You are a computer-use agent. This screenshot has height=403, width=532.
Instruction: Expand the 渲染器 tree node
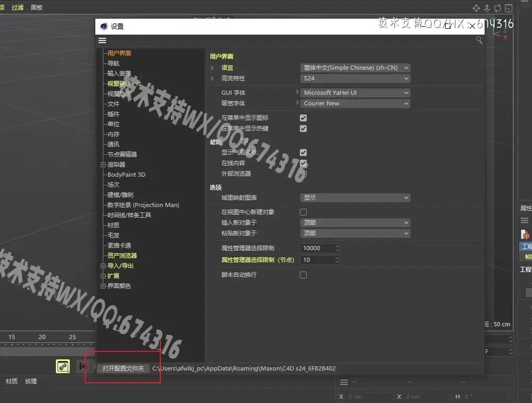click(102, 165)
